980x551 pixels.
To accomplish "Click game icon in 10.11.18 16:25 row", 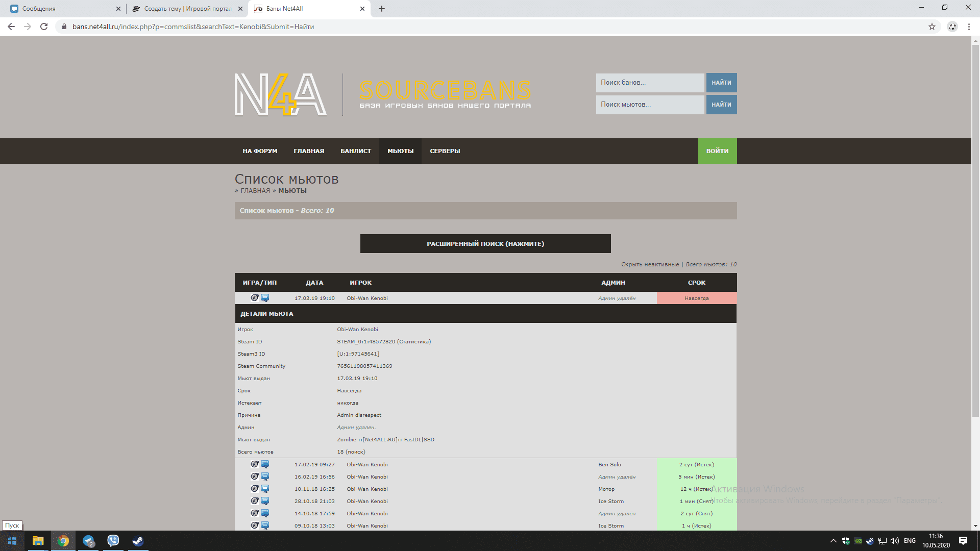I will point(255,489).
